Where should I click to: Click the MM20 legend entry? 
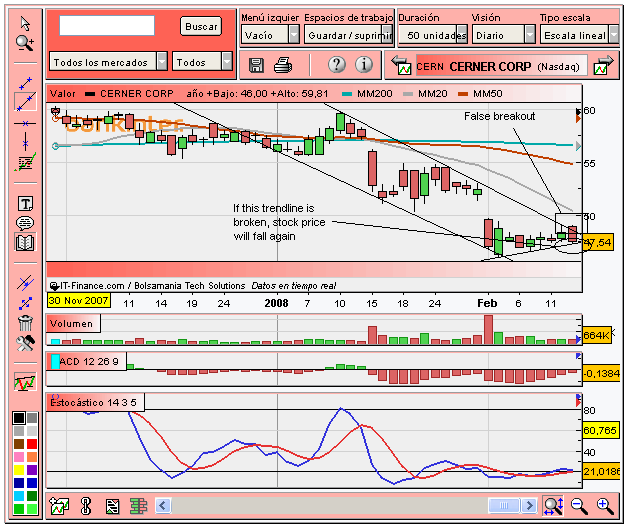(x=425, y=94)
